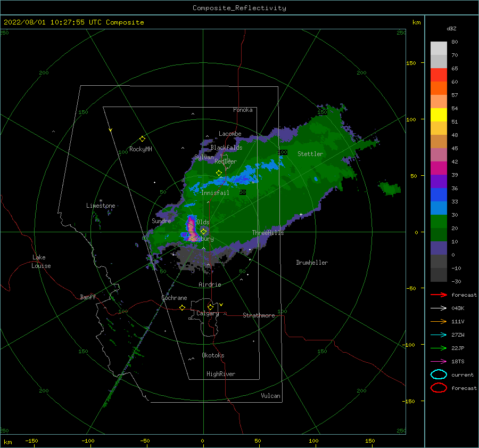The image size is (479, 448).
Task: Pick the 36 dBZ purple swatch
Action: click(439, 181)
